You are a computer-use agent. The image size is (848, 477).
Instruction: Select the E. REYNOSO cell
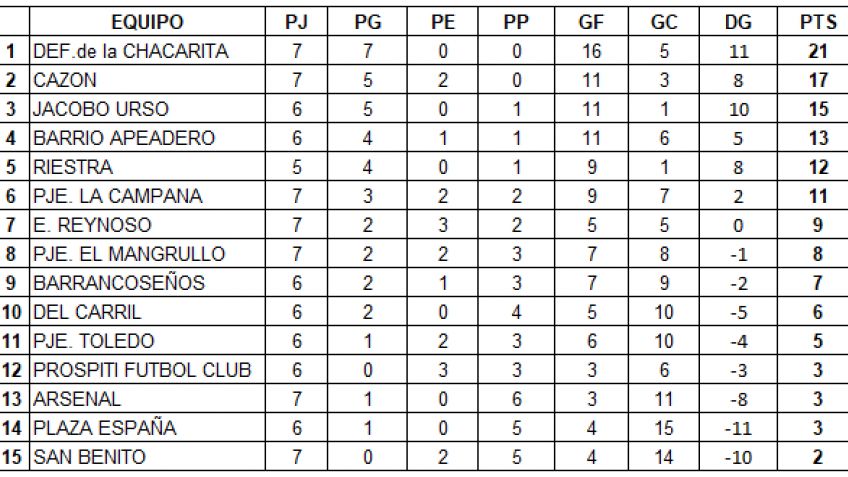coord(147,225)
